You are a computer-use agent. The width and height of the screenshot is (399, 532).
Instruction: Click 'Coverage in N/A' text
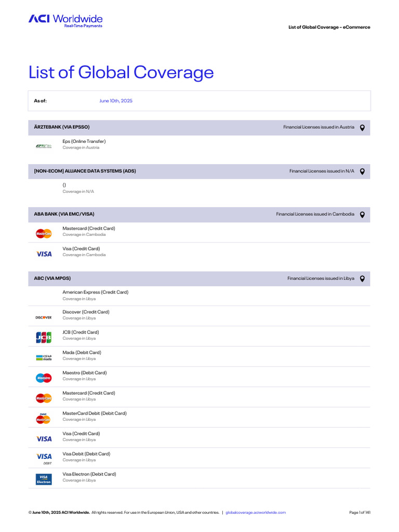pos(78,191)
